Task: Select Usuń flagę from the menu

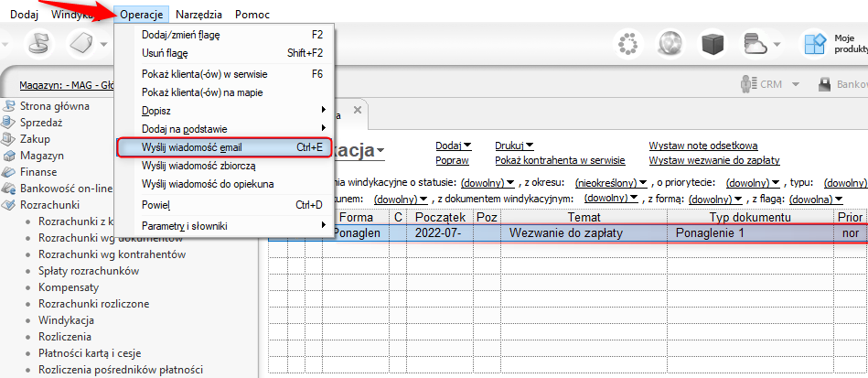Action: tap(165, 53)
